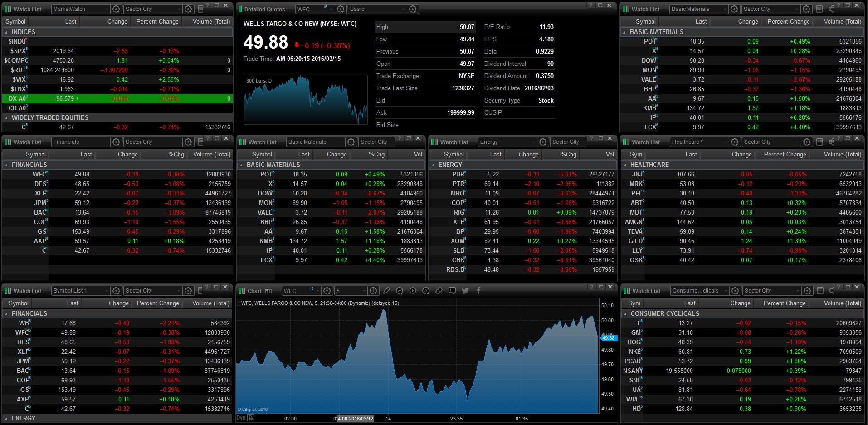The image size is (868, 425).
Task: Click the play replay icon in Chart toolbar
Action: click(413, 291)
